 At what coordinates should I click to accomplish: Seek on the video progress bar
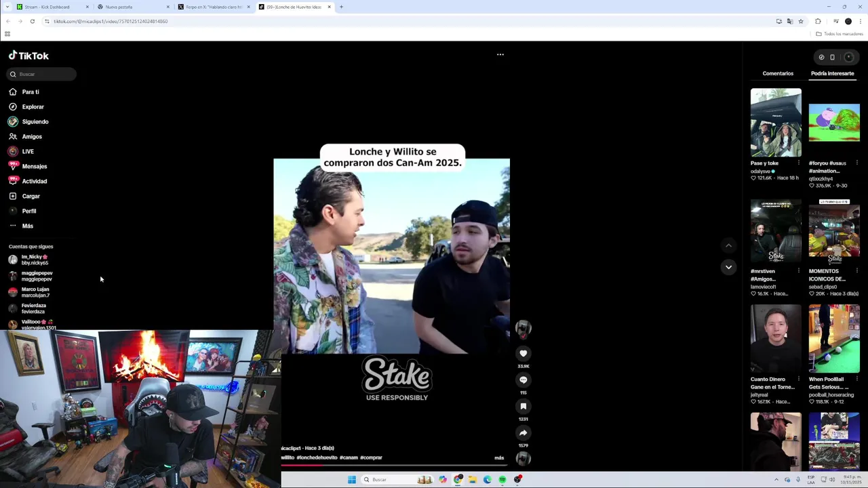coord(395,465)
